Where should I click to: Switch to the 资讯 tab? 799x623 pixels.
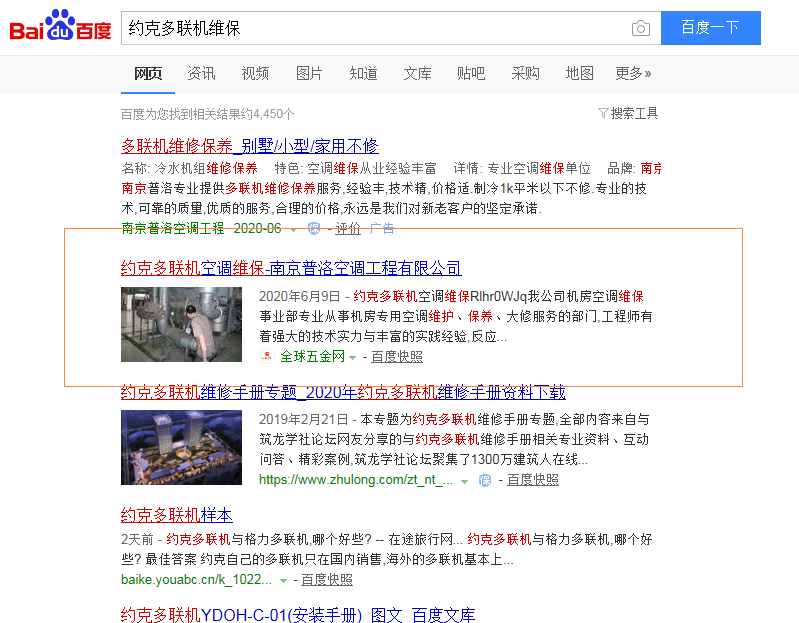201,73
